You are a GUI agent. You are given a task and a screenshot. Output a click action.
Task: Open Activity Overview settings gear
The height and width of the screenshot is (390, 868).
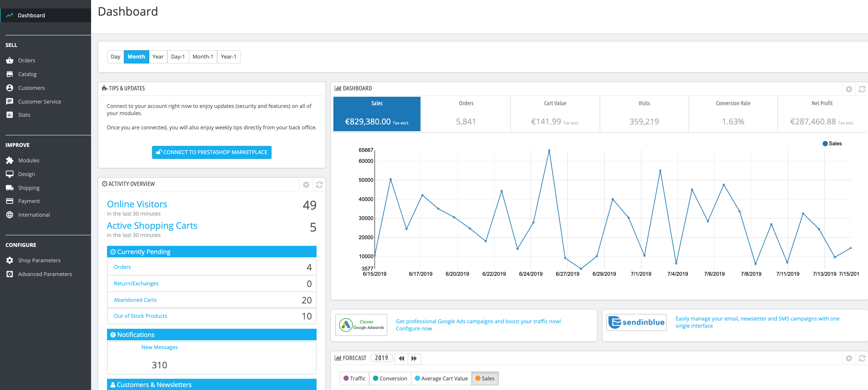pyautogui.click(x=306, y=185)
